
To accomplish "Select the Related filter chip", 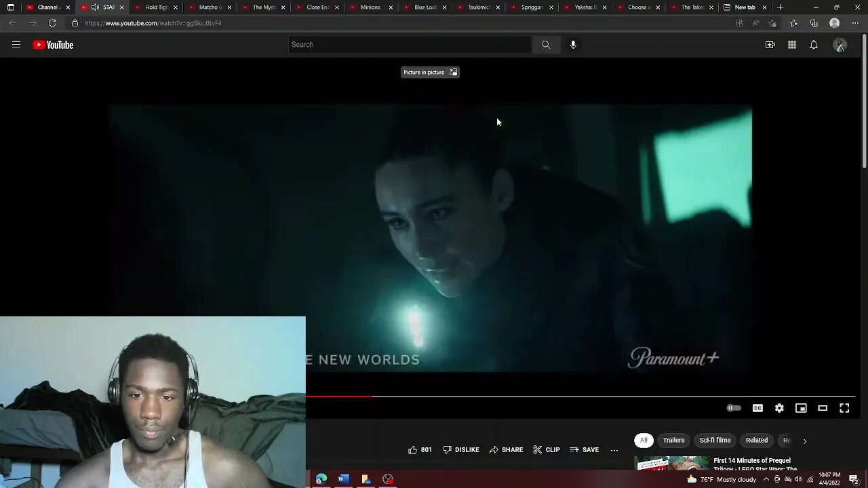I will coord(757,441).
